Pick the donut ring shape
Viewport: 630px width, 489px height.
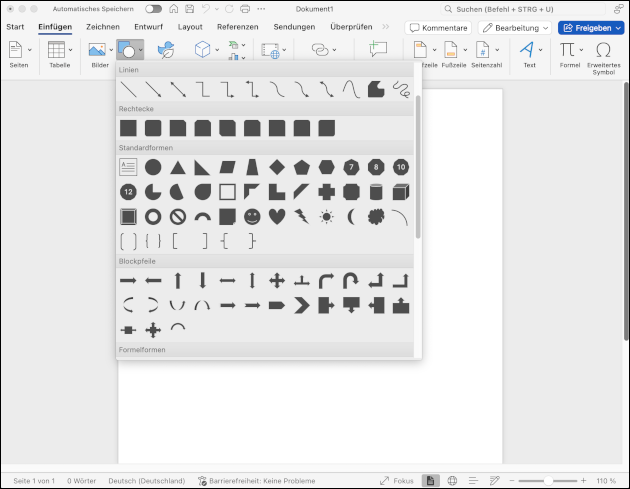click(153, 217)
